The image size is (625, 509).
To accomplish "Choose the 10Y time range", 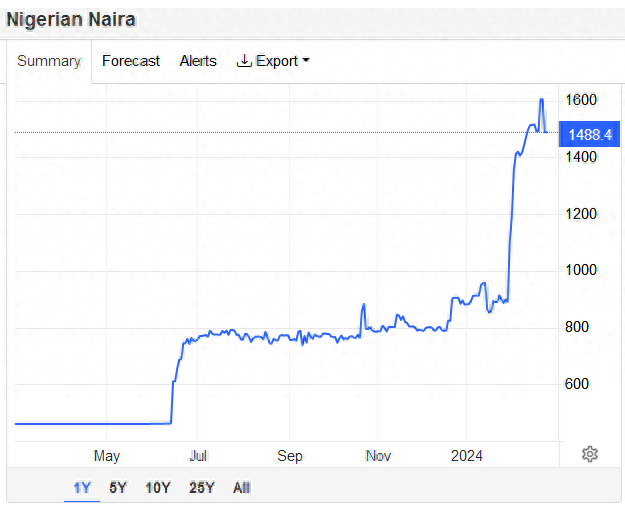I will point(158,488).
